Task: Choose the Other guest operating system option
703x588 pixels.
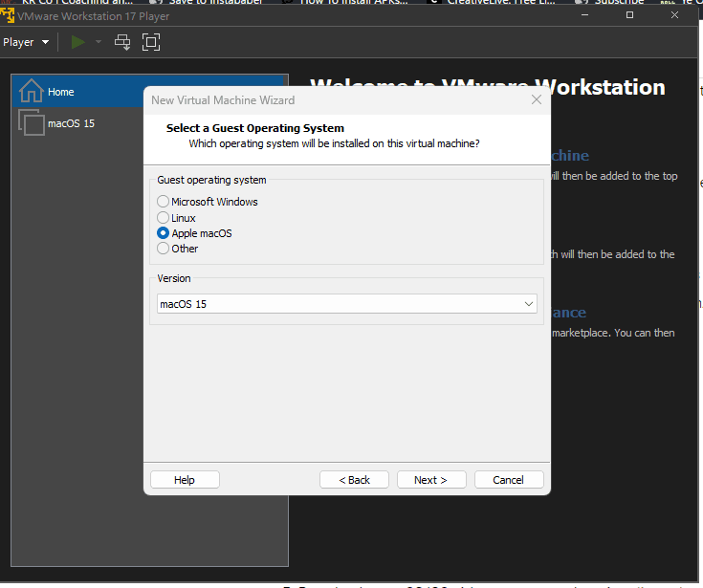Action: 164,249
